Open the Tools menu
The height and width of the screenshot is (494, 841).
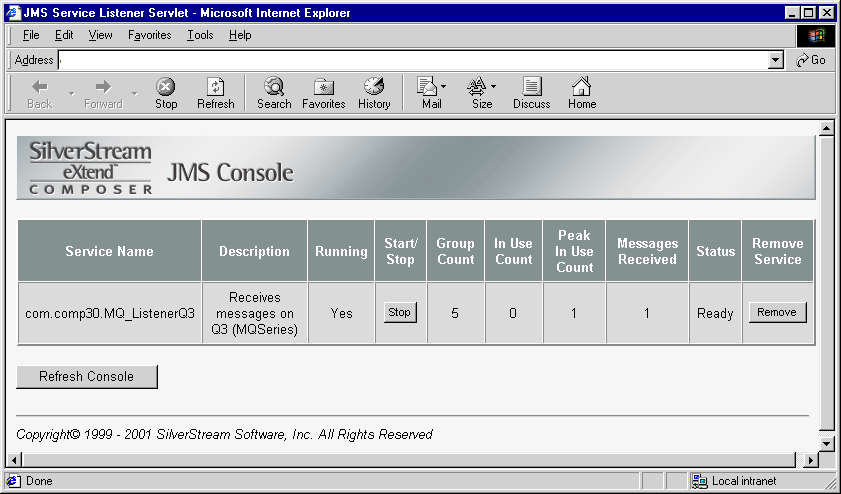coord(200,35)
